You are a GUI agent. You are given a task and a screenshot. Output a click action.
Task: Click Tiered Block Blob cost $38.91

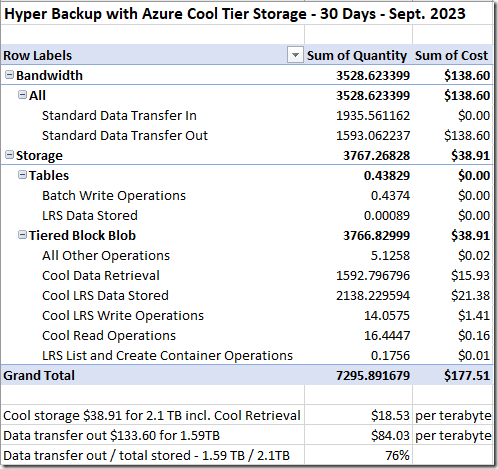point(470,236)
